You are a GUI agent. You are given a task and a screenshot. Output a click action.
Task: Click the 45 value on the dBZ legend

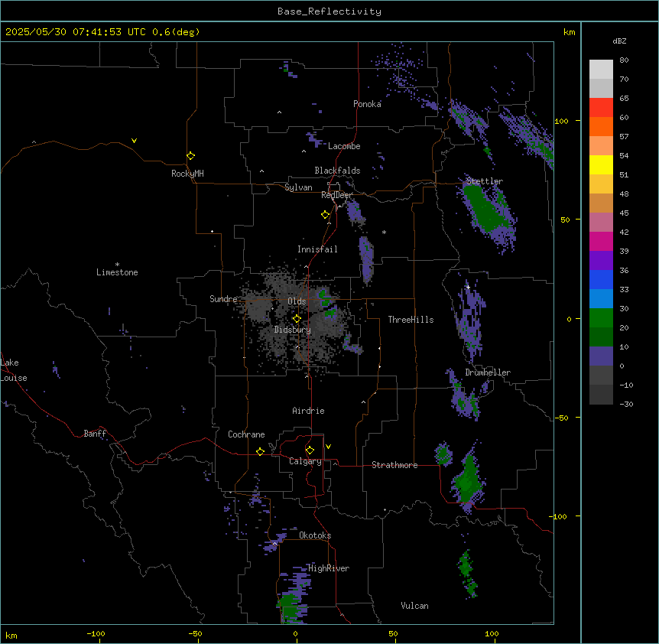coord(624,213)
